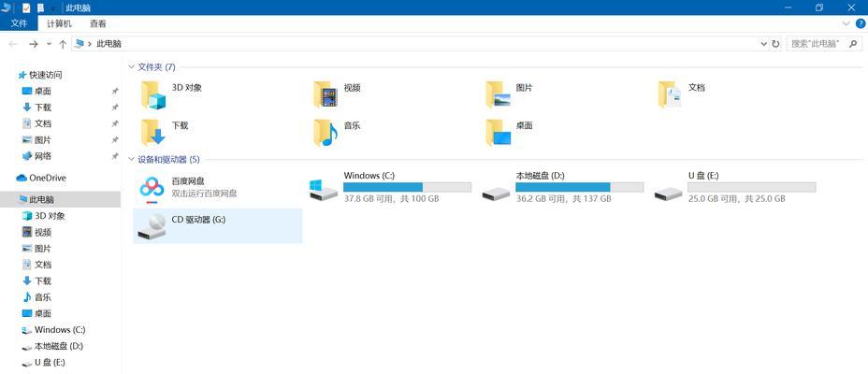Viewport: 868px width, 374px height.
Task: Click the search magnifier icon
Action: click(853, 43)
